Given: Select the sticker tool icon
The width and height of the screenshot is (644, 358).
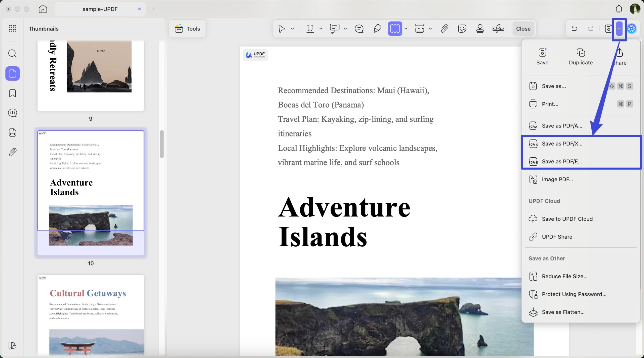Looking at the screenshot, I should pos(462,29).
